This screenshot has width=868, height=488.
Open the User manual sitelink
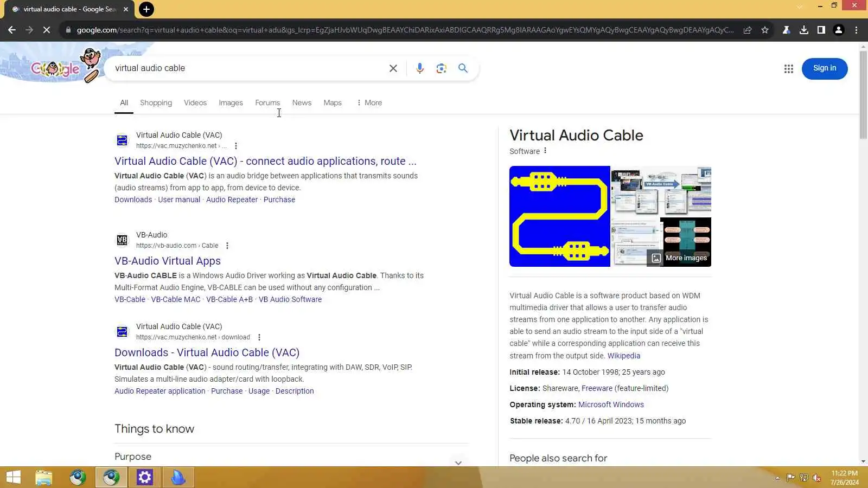(179, 200)
